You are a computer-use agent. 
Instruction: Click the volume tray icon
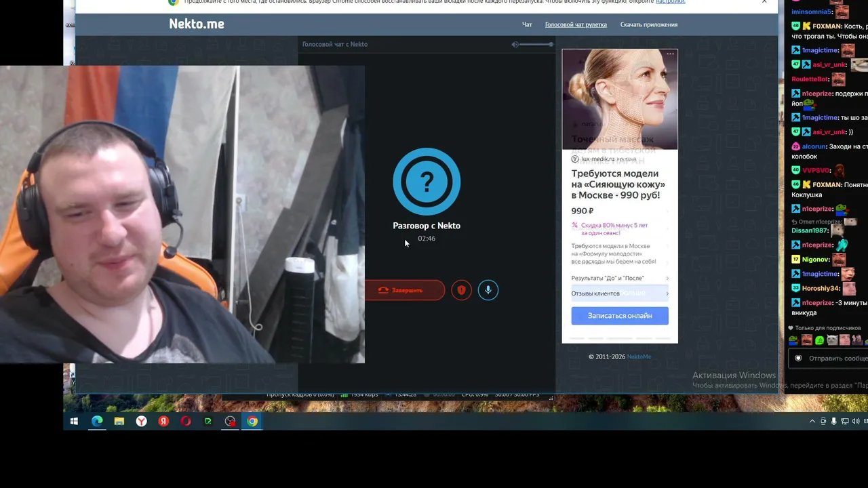tap(855, 422)
